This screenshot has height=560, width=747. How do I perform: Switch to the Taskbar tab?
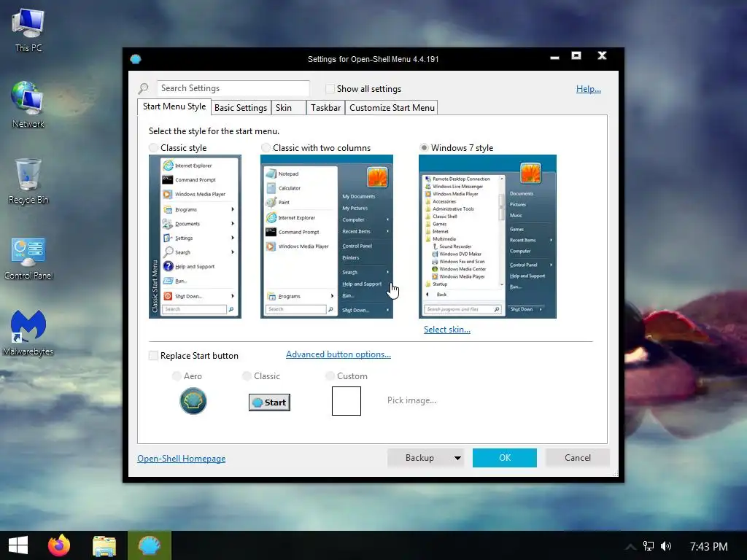click(326, 108)
